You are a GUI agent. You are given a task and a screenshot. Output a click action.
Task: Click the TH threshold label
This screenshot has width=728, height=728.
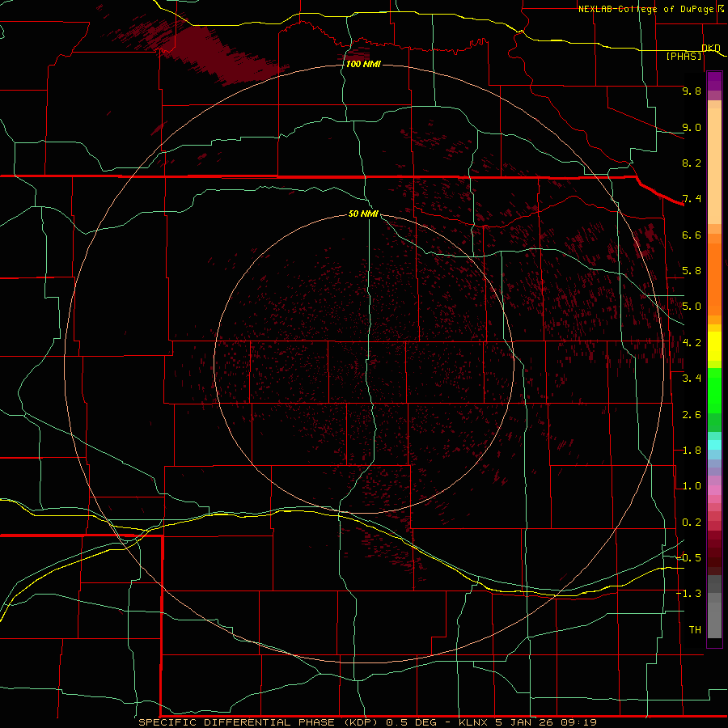coord(695,629)
